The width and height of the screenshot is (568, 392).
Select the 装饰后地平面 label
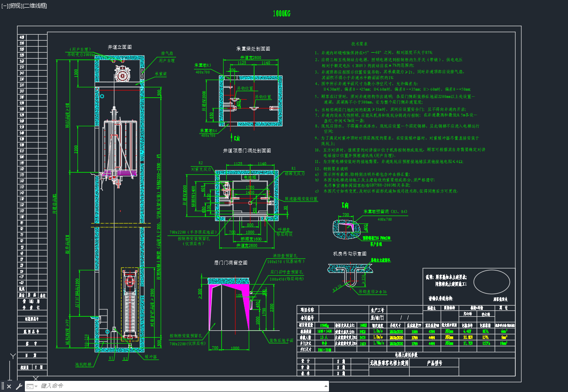point(281,341)
